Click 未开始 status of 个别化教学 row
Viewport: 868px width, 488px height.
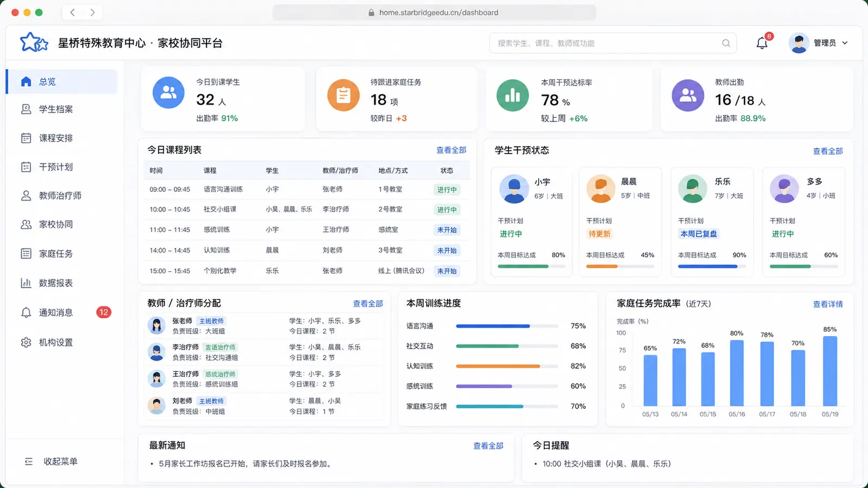coord(447,271)
